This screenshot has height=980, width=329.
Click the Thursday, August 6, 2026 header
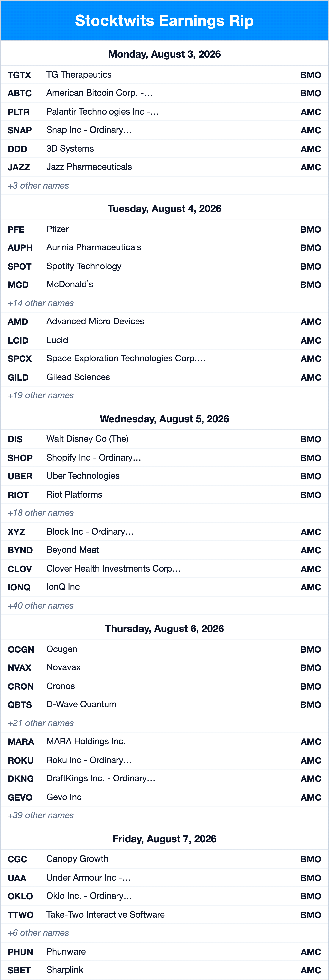[x=164, y=629]
